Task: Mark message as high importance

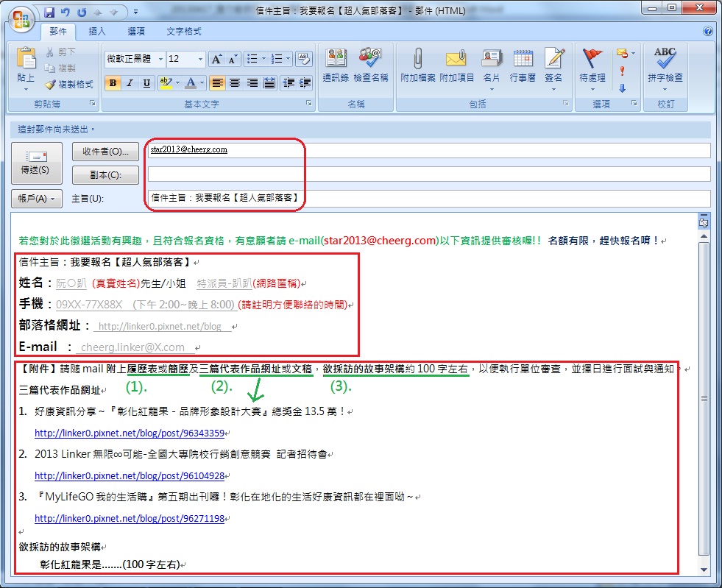Action: pos(622,71)
